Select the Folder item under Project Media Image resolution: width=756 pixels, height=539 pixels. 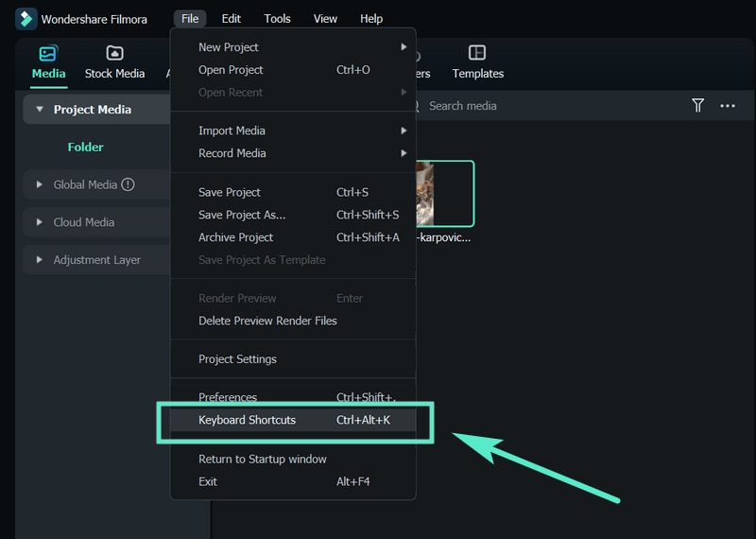(x=85, y=147)
